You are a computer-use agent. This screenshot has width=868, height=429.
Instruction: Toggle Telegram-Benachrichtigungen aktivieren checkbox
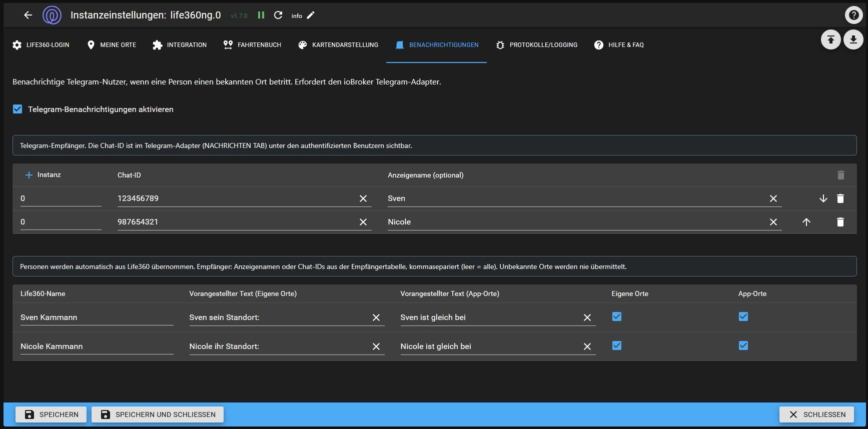18,109
